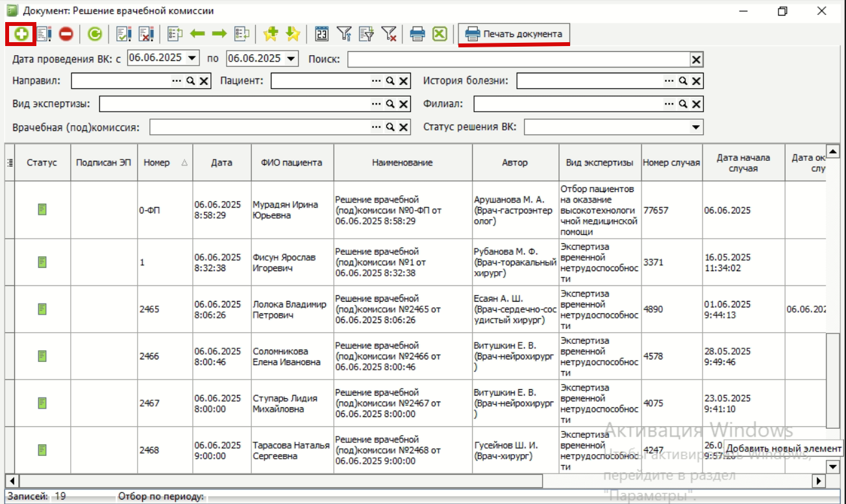Click the Номер случая column header
Image resolution: width=846 pixels, height=504 pixels.
(x=671, y=163)
